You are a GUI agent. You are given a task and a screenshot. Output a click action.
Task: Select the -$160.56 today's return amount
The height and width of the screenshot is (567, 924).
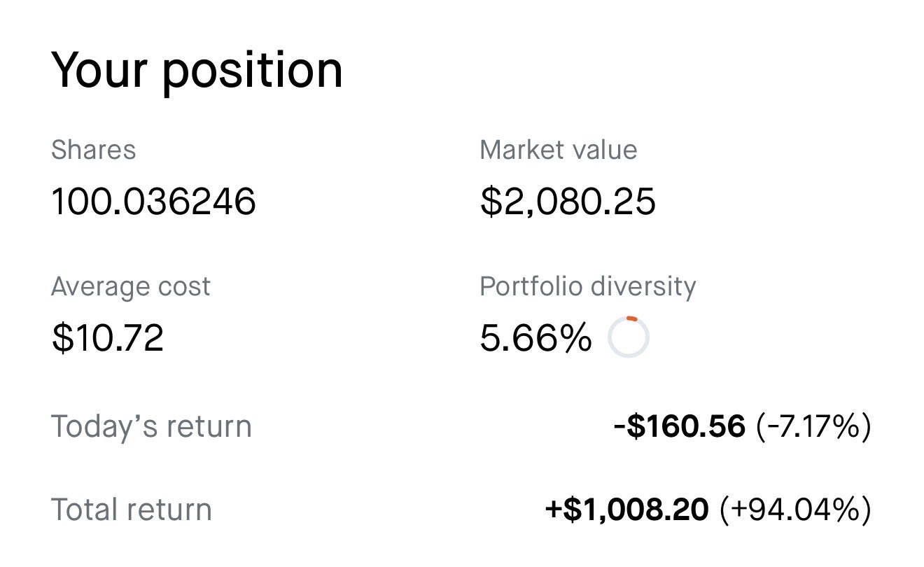pyautogui.click(x=679, y=426)
